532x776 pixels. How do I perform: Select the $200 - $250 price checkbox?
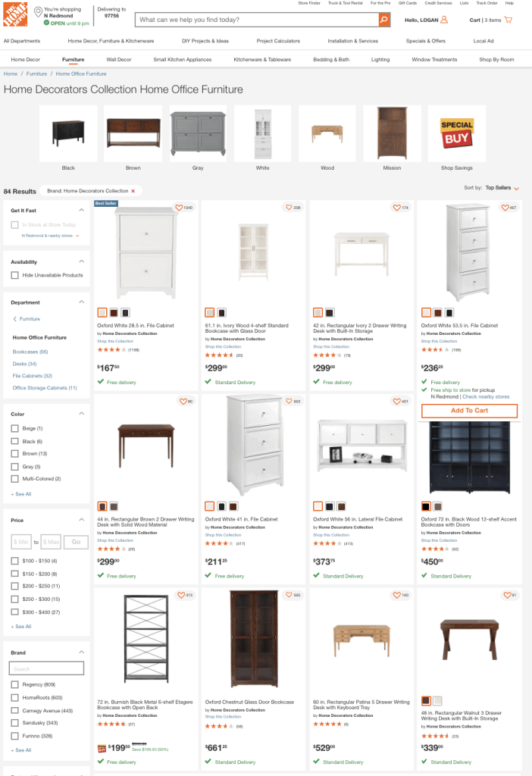click(15, 586)
